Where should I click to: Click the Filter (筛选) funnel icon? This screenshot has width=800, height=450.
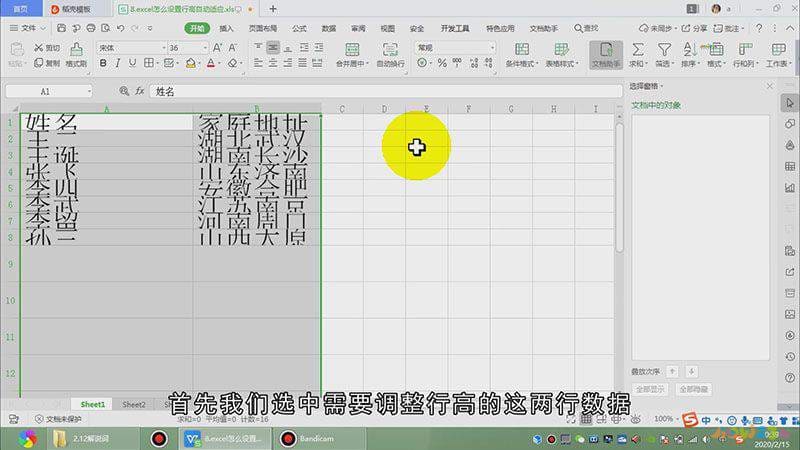pyautogui.click(x=664, y=49)
